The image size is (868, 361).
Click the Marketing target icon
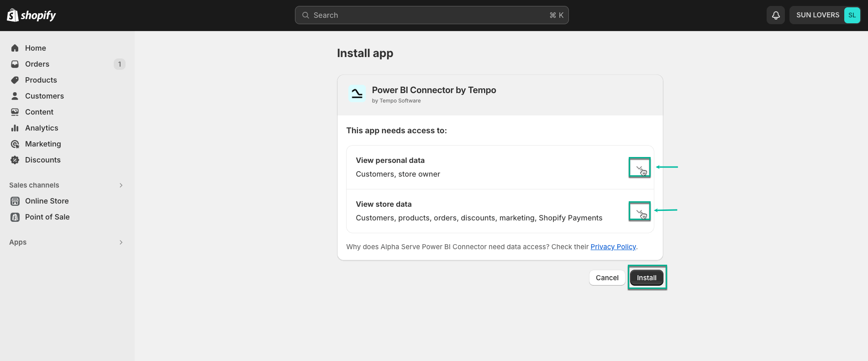pos(15,144)
